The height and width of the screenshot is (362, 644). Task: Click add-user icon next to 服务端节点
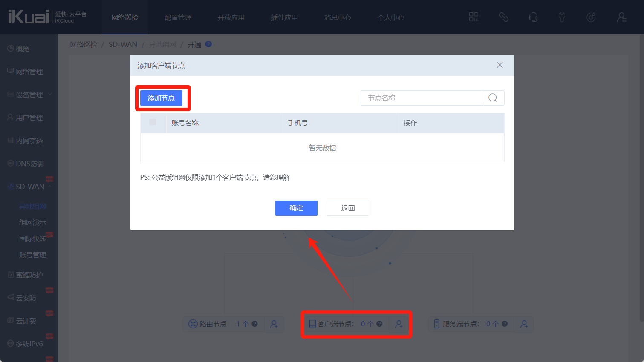coord(524,324)
